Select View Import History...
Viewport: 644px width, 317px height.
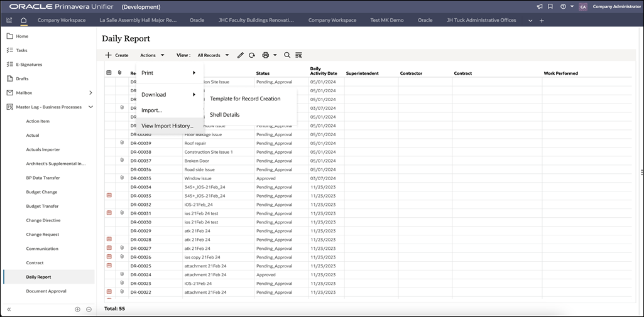[x=170, y=126]
